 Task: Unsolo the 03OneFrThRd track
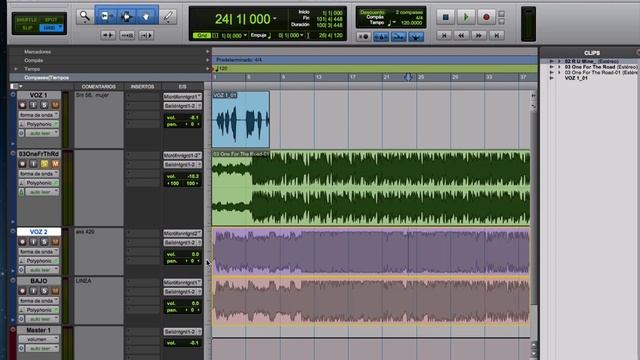pyautogui.click(x=44, y=164)
